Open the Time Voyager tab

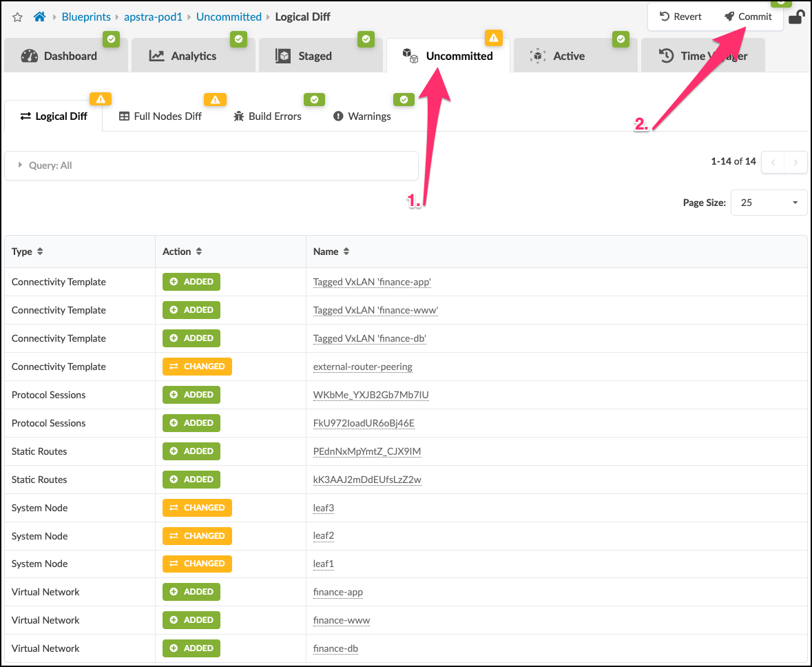(703, 57)
